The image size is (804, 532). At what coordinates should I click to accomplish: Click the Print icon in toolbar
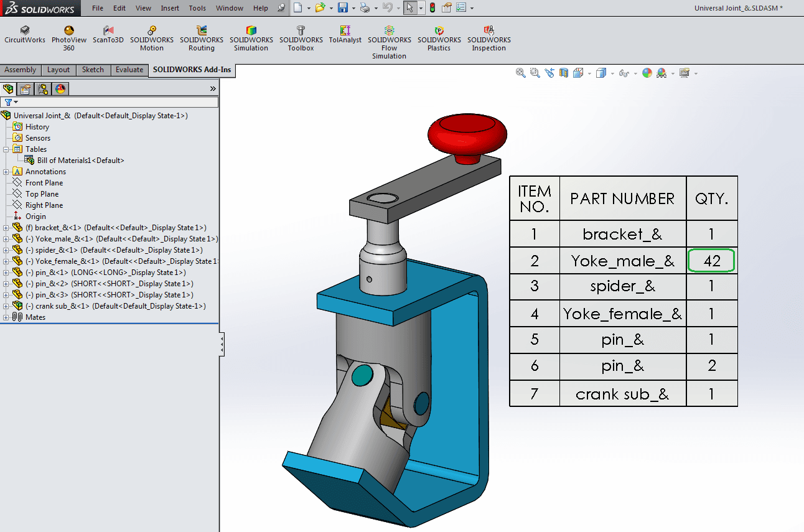[x=365, y=8]
